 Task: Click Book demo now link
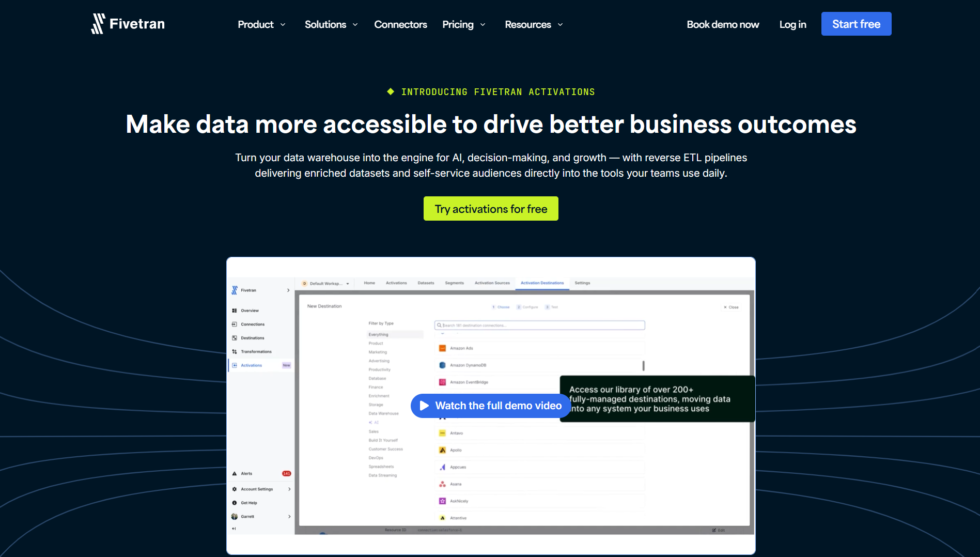coord(723,24)
